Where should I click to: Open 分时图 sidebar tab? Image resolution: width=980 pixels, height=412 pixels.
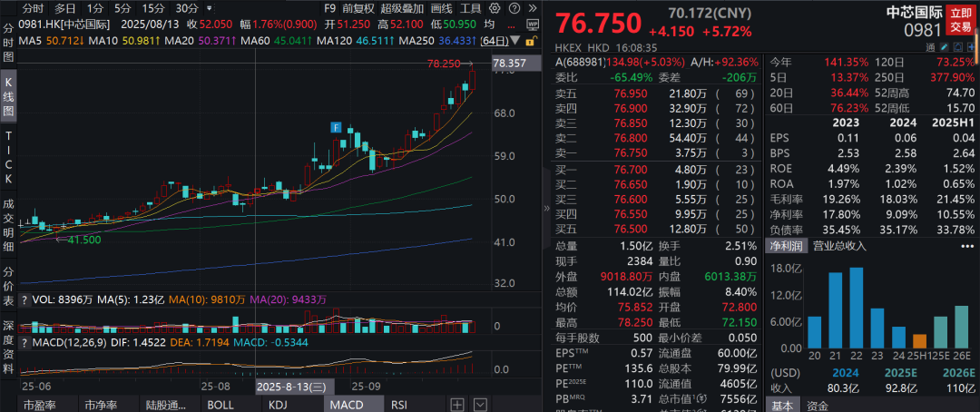click(9, 42)
